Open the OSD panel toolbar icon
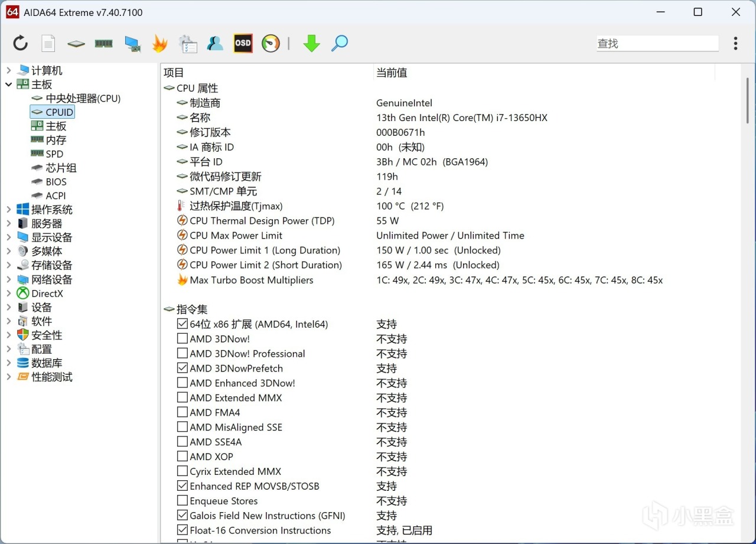The image size is (756, 544). pos(243,43)
